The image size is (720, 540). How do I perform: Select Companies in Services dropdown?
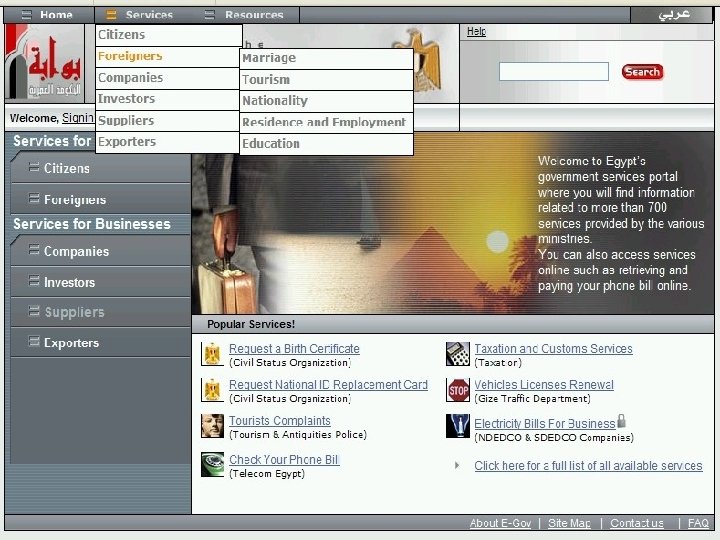pos(168,78)
